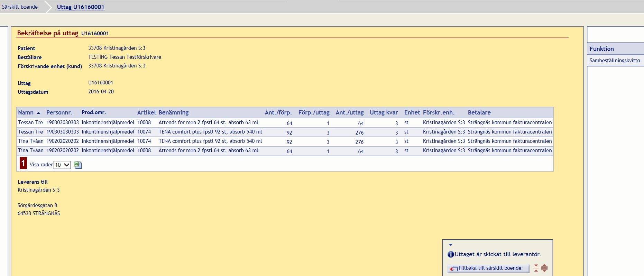Sort by the Förskr.enh. column header
Viewport: 644px width, 276px height.
click(439, 112)
